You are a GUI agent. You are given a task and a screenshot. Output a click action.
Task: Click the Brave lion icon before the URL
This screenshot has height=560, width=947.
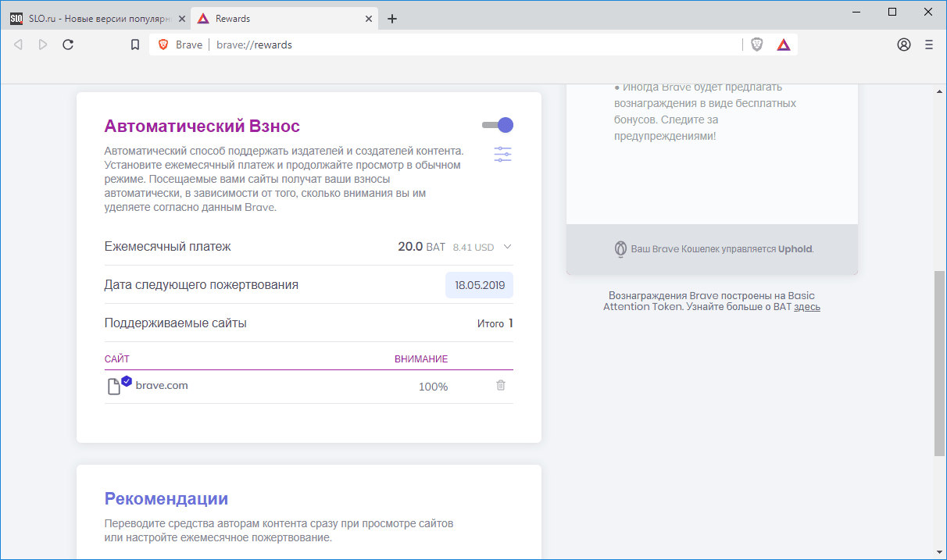click(163, 45)
